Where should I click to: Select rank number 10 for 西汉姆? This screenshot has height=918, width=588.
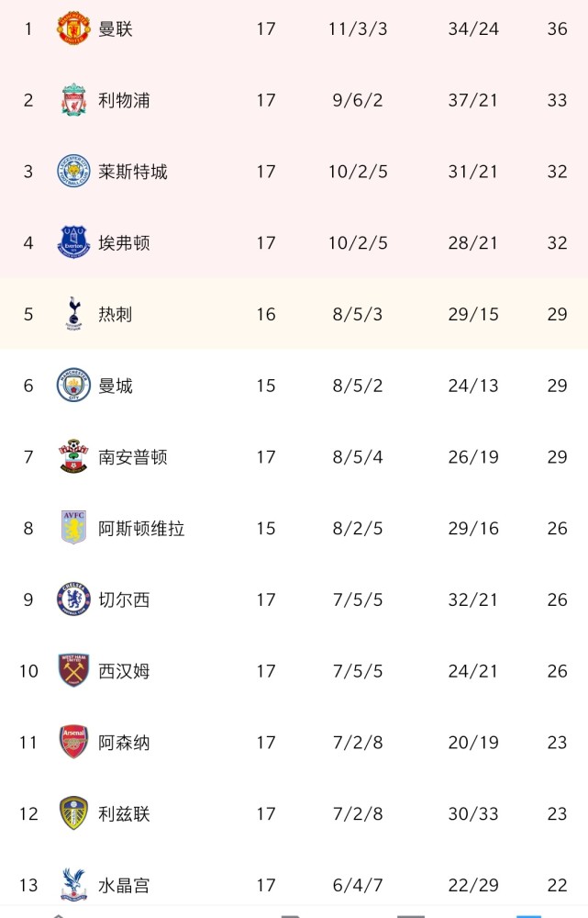(28, 671)
